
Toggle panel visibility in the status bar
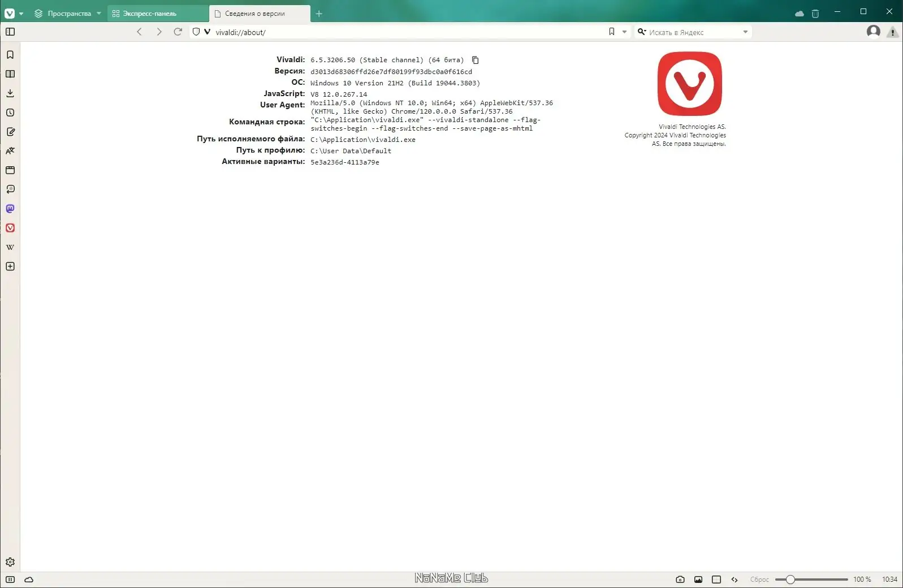click(x=10, y=580)
